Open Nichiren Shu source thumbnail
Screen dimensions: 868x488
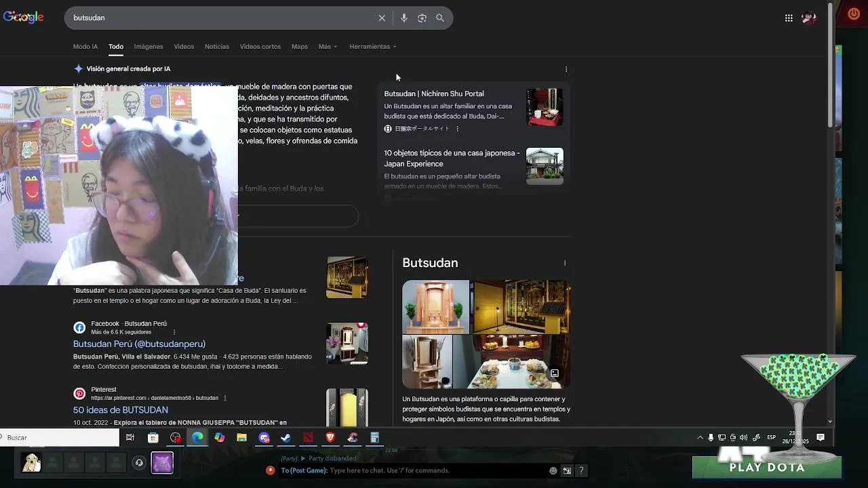[545, 107]
